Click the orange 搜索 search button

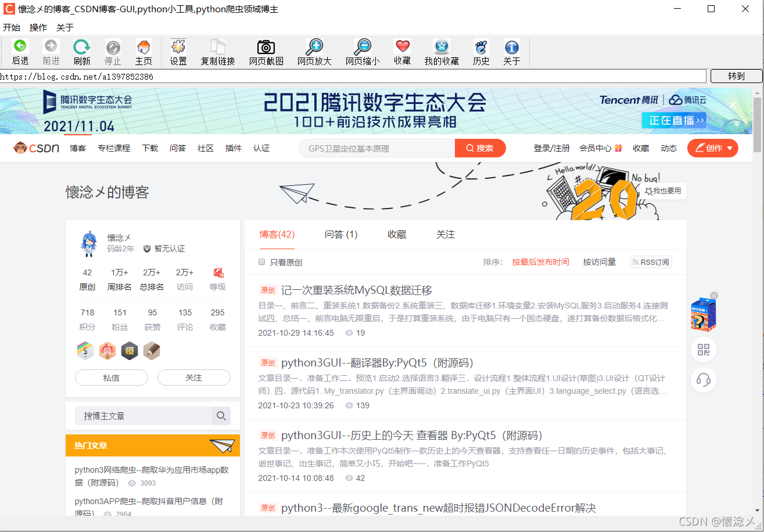pos(480,148)
